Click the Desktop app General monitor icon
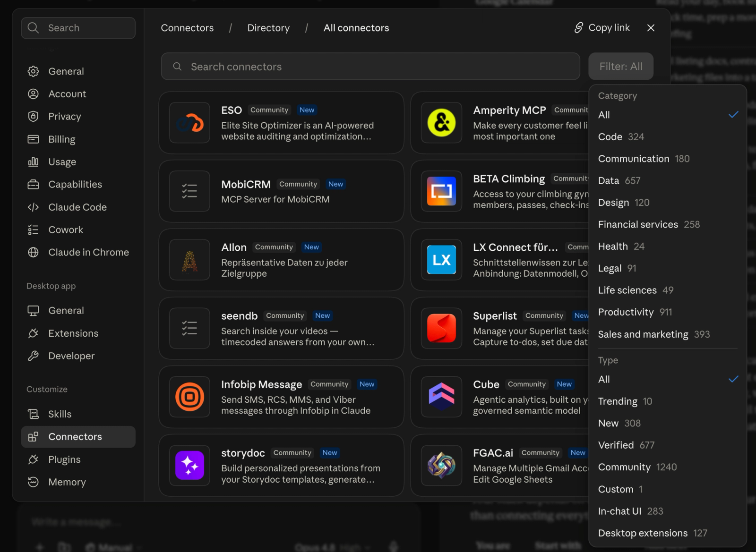Viewport: 756px width, 552px height. click(x=33, y=311)
